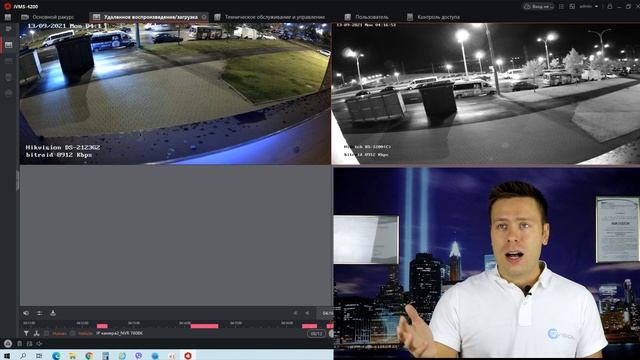Select the IP камера2_NVR camera label
640x360 pixels.
pos(120,333)
